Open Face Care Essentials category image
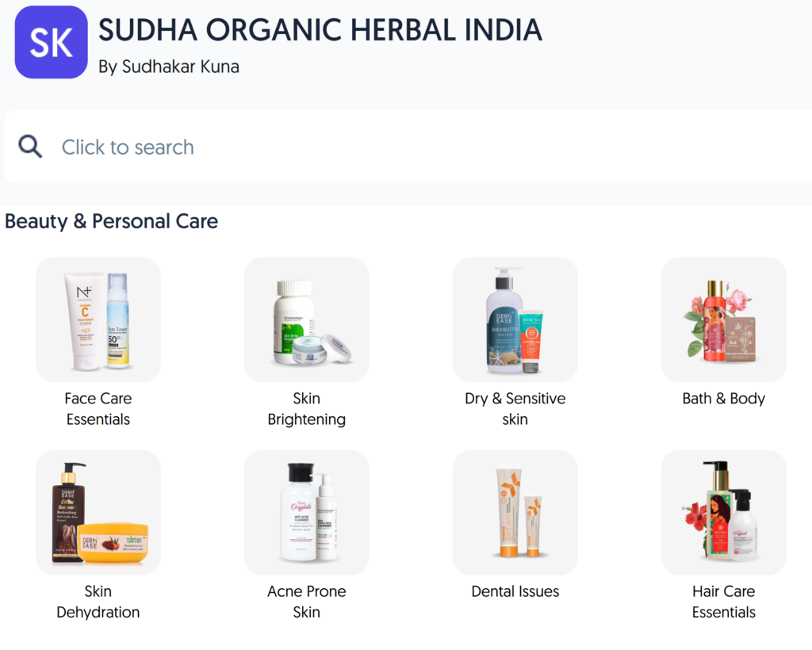Image resolution: width=812 pixels, height=650 pixels. pos(98,319)
